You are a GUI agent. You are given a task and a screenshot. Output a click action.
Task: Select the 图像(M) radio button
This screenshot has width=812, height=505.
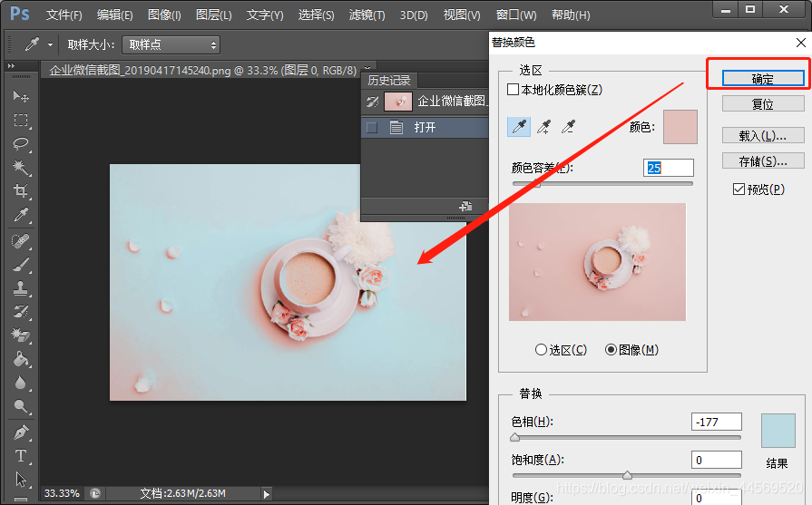611,350
